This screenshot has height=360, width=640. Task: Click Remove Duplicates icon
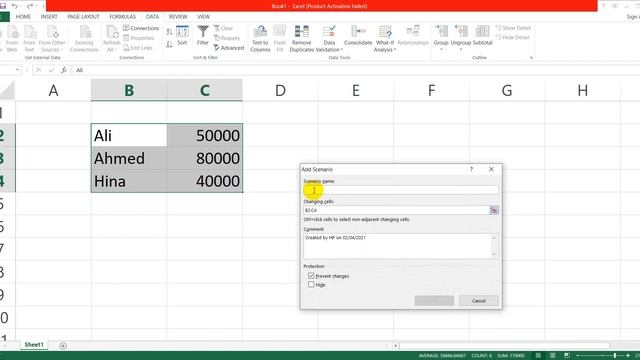[x=302, y=39]
